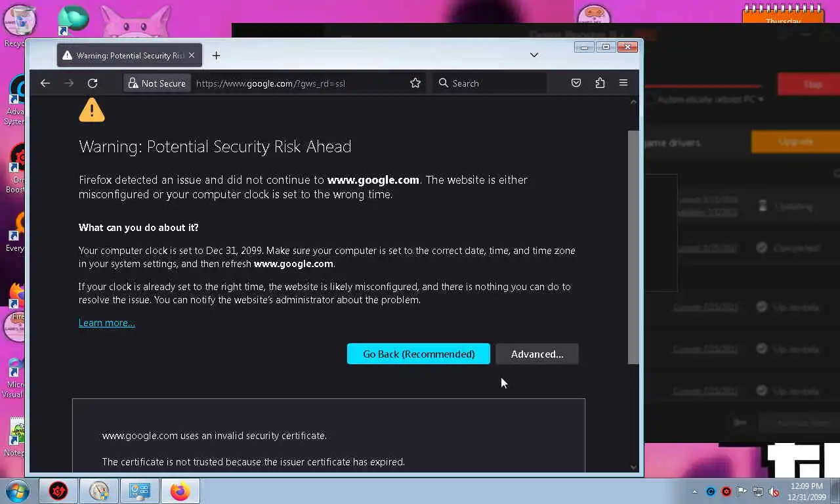Click the 'Warning: Potential Security Risk Ahead' heading
This screenshot has height=504, width=840.
[x=215, y=146]
